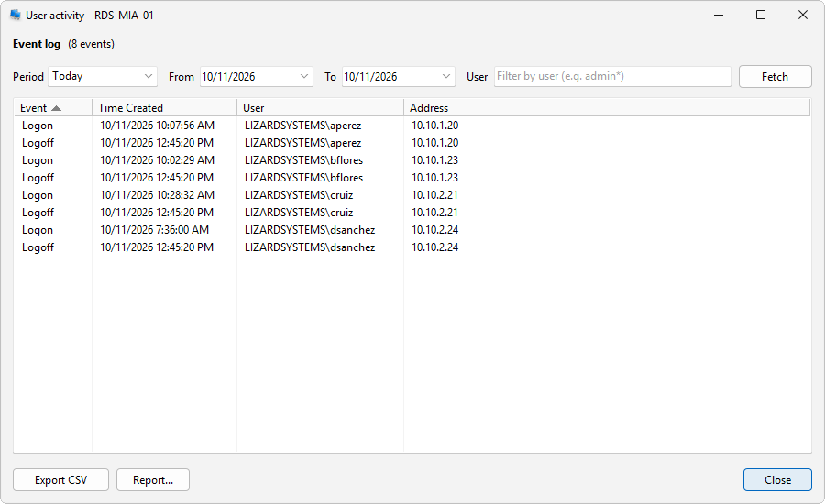This screenshot has width=825, height=504.
Task: Sort by the Address column header
Action: [607, 108]
